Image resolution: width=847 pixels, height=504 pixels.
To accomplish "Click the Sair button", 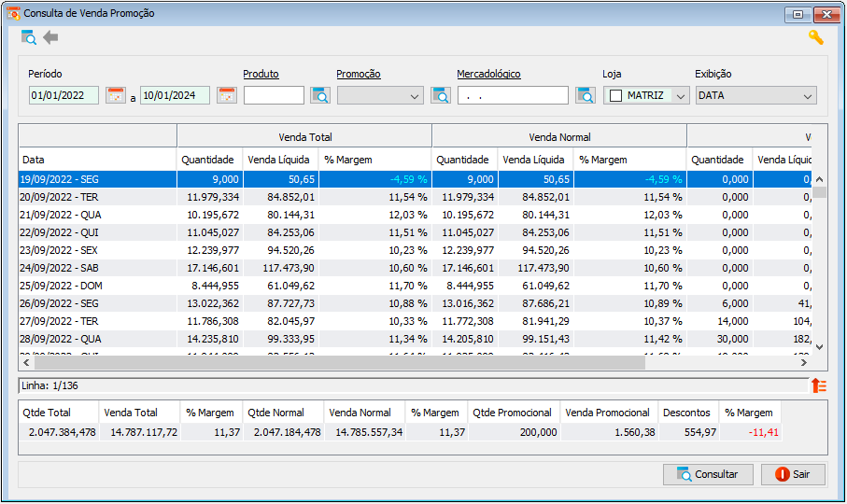I will [793, 474].
